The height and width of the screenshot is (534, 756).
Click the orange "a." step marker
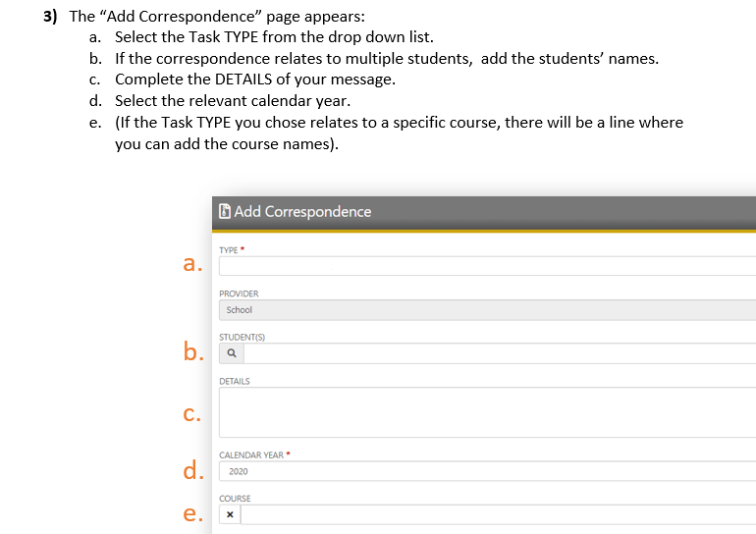(x=192, y=263)
